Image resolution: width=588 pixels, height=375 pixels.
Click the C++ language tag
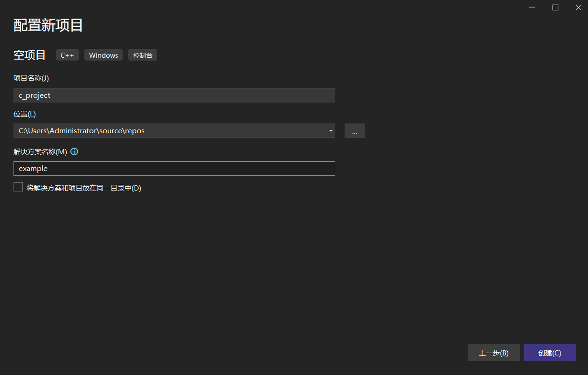[x=67, y=55]
